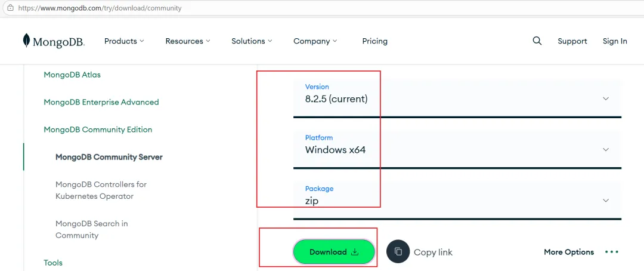Screen dimensions: 644x271
Task: Click the 8.2.5 (current) version value
Action: coord(336,99)
